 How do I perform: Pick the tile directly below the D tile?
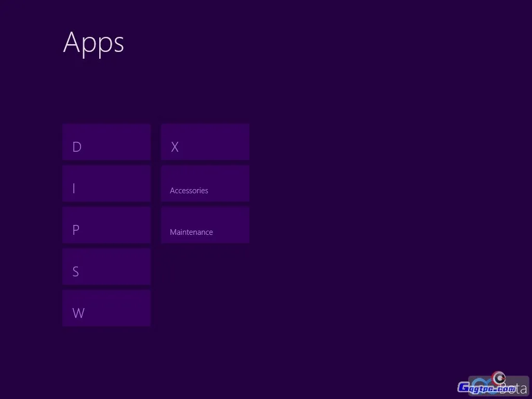tap(106, 183)
